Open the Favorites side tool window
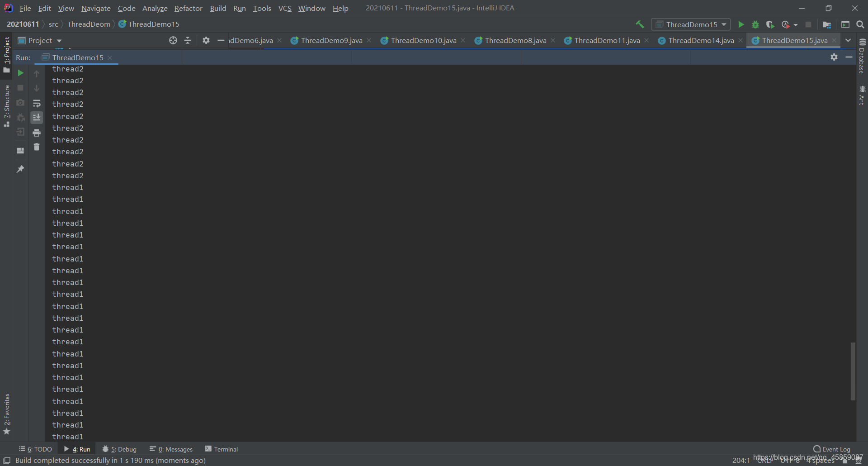The height and width of the screenshot is (466, 868). (x=6, y=414)
